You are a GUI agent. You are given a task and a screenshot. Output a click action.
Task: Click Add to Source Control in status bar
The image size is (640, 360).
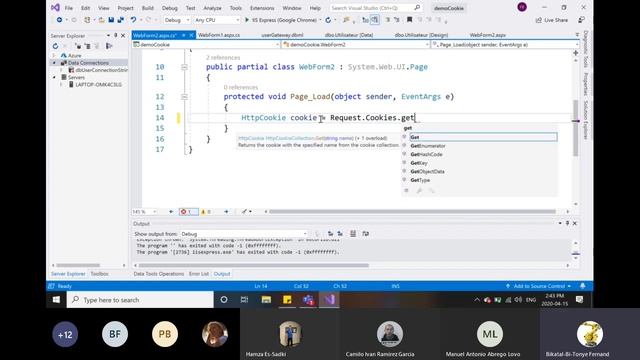[x=538, y=286]
